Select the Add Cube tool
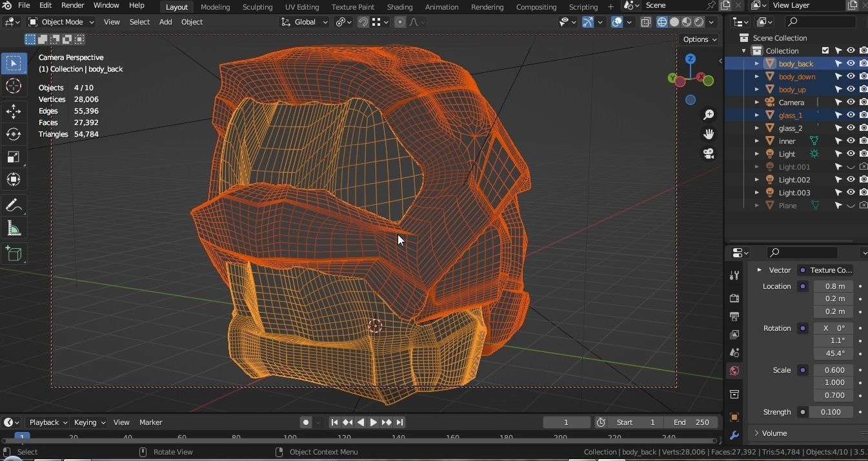This screenshot has height=461, width=868. coord(14,253)
